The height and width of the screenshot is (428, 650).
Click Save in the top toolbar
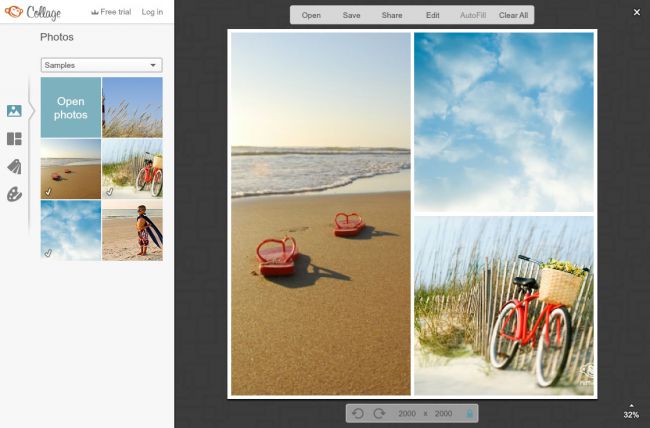pos(352,16)
